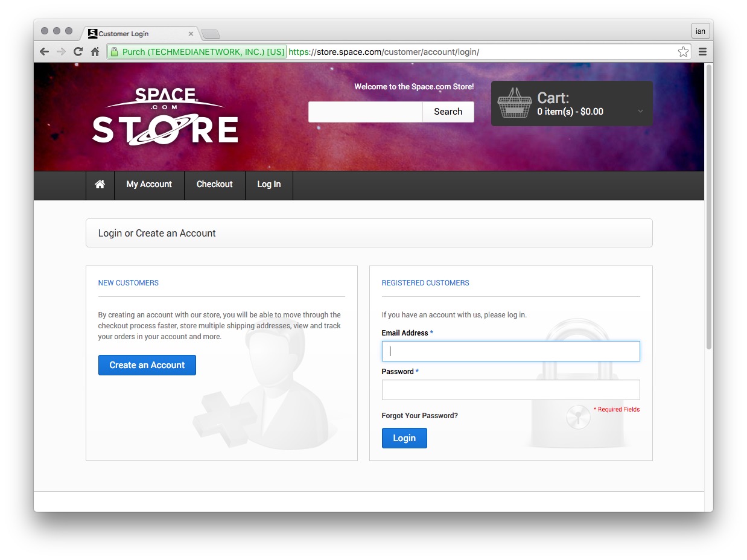Screen dimensions: 747x560
Task: Expand the cart dropdown chevron
Action: (x=640, y=111)
